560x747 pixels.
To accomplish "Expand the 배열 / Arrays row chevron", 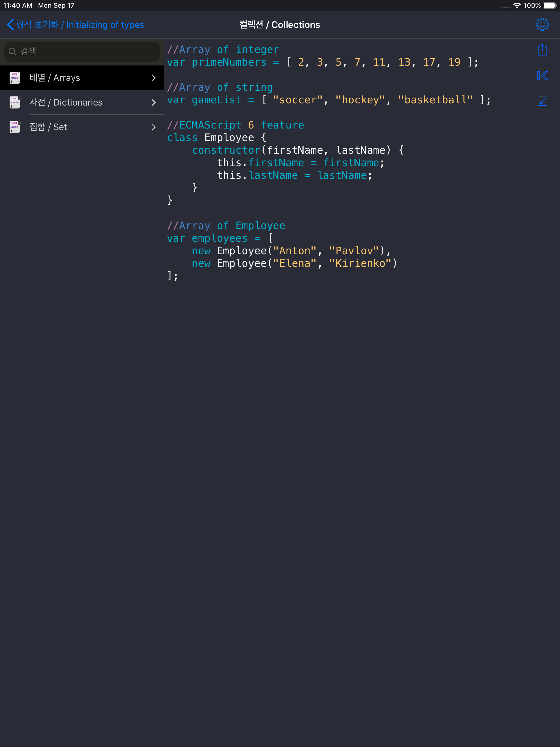I will [x=154, y=78].
